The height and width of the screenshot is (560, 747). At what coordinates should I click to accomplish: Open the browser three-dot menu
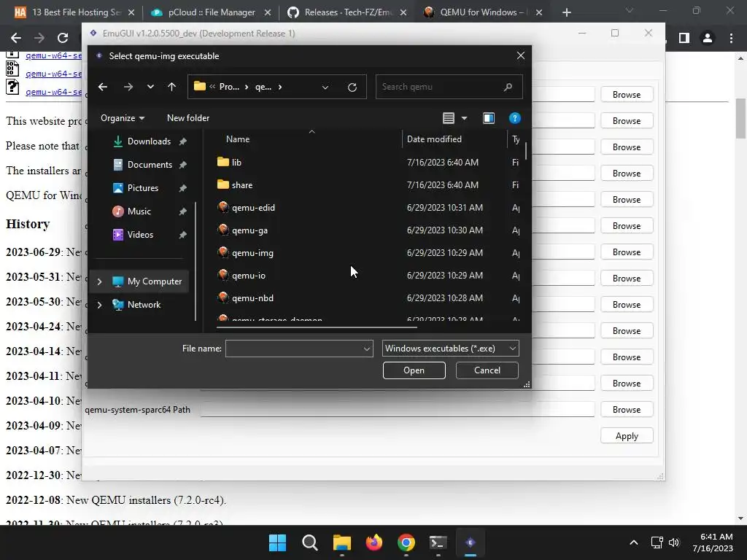[x=731, y=38]
